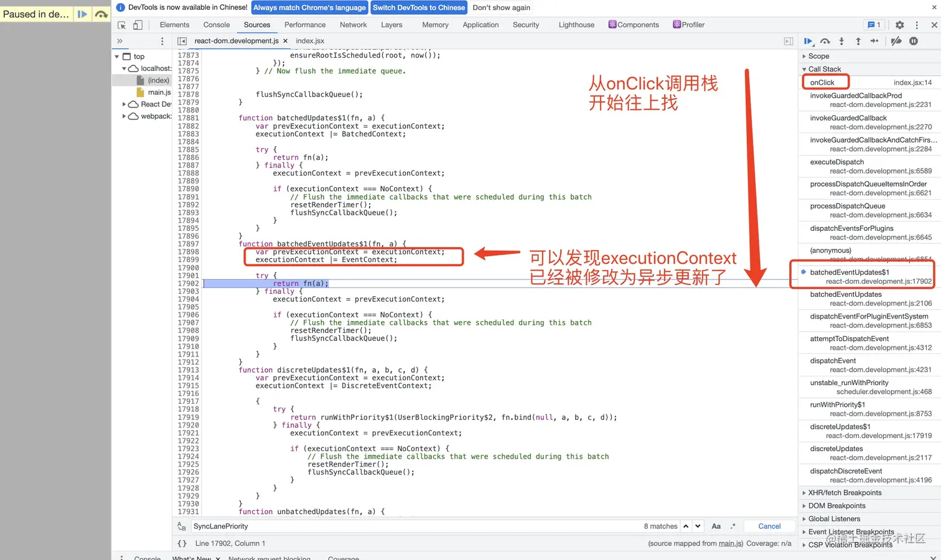Expand XHR/fetch Breakpoints section
The height and width of the screenshot is (560, 941).
869,493
